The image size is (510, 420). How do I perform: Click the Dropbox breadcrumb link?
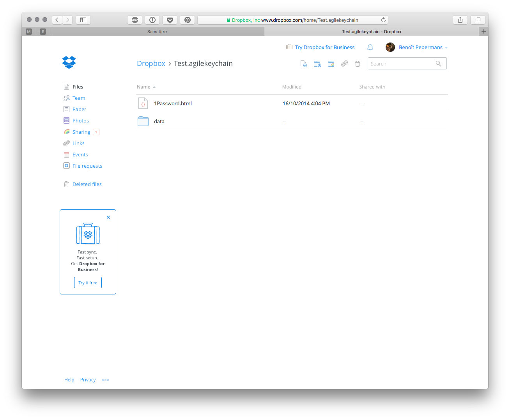click(151, 64)
